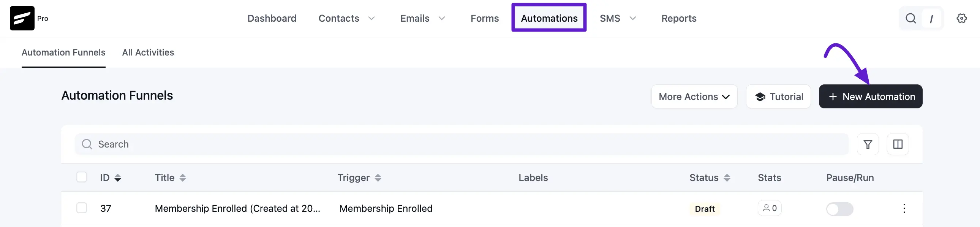
Task: Click the filter funnel icon
Action: pos(868,144)
